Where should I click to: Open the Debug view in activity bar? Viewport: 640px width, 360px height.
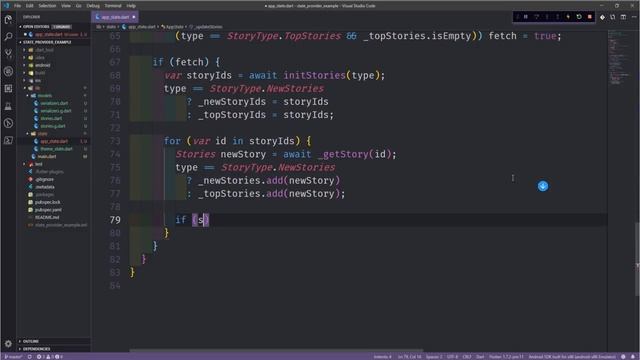[x=8, y=71]
